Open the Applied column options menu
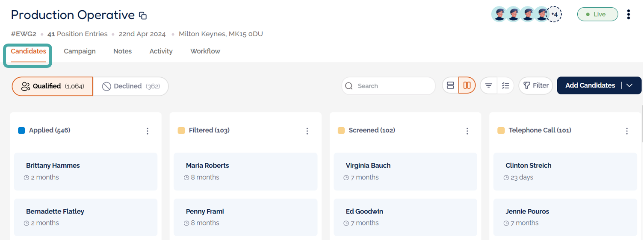Viewport: 644px width, 240px height. click(148, 131)
